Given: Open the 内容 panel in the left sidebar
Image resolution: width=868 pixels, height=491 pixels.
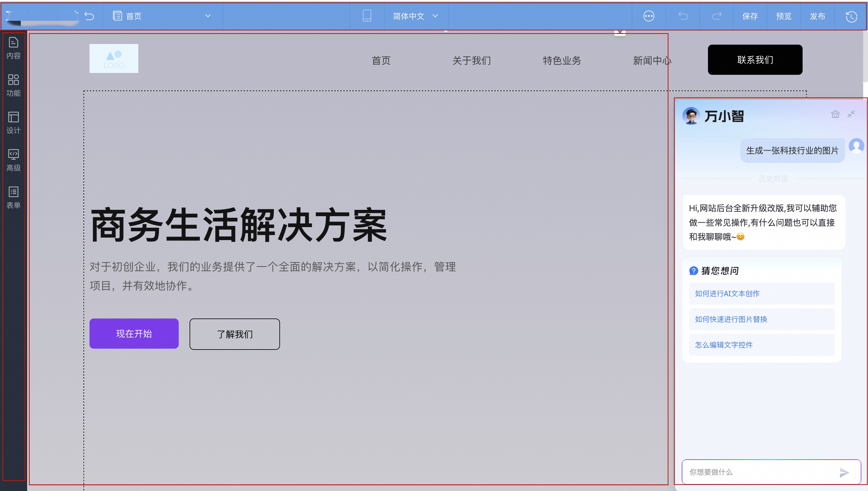Looking at the screenshot, I should 14,47.
